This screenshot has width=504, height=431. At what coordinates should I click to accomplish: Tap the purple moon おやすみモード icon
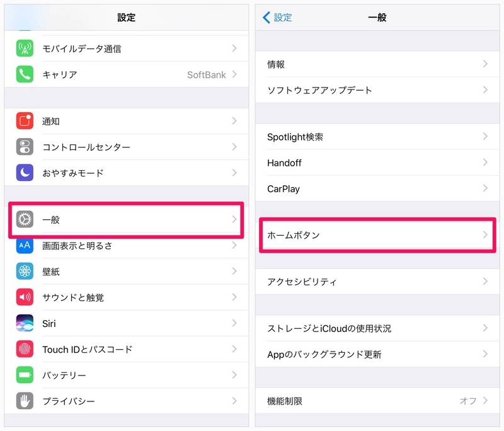pyautogui.click(x=25, y=173)
